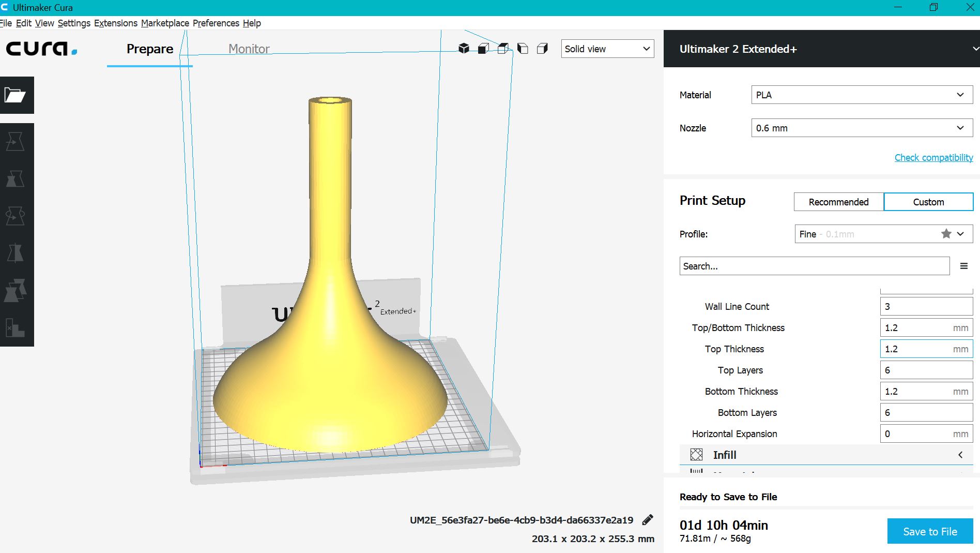Viewport: 980px width, 553px height.
Task: Open the View menu
Action: pyautogui.click(x=44, y=23)
